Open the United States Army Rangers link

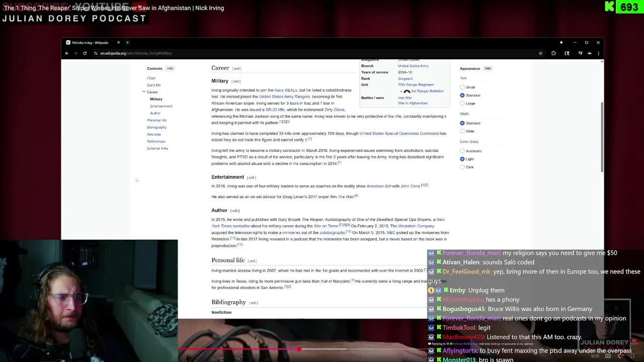click(x=284, y=97)
